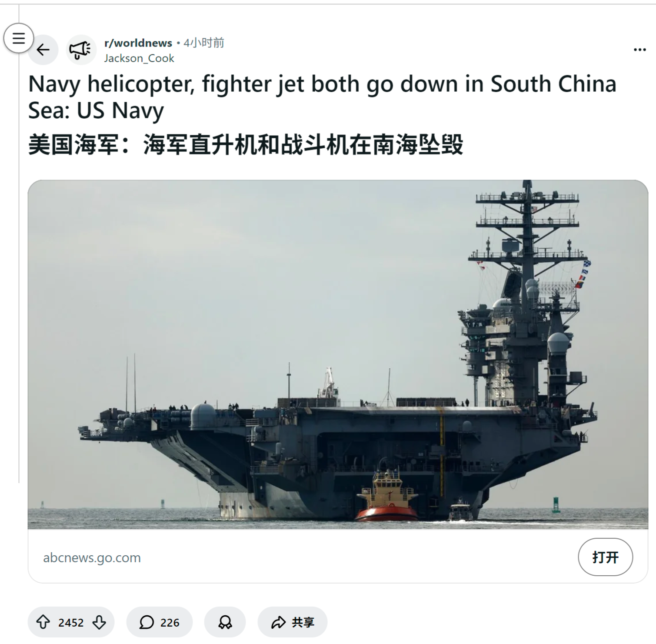Open the aircraft carrier article image
This screenshot has width=656, height=644.
pyautogui.click(x=338, y=354)
